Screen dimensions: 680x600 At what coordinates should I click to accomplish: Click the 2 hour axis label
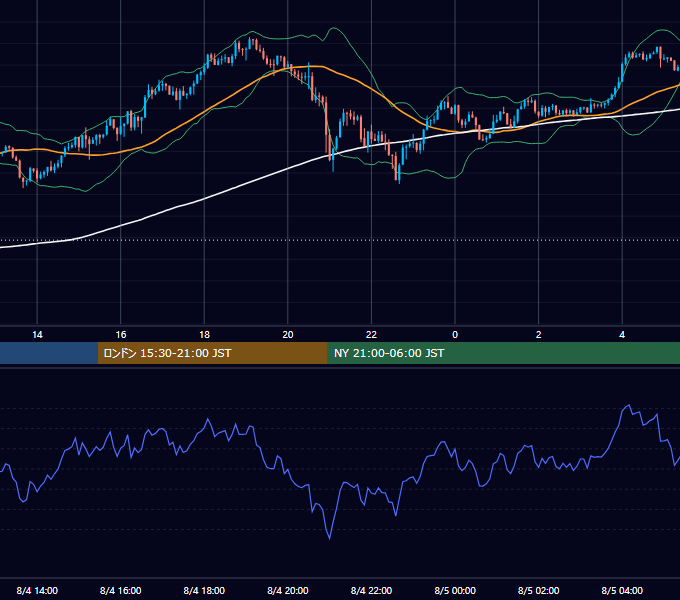539,335
